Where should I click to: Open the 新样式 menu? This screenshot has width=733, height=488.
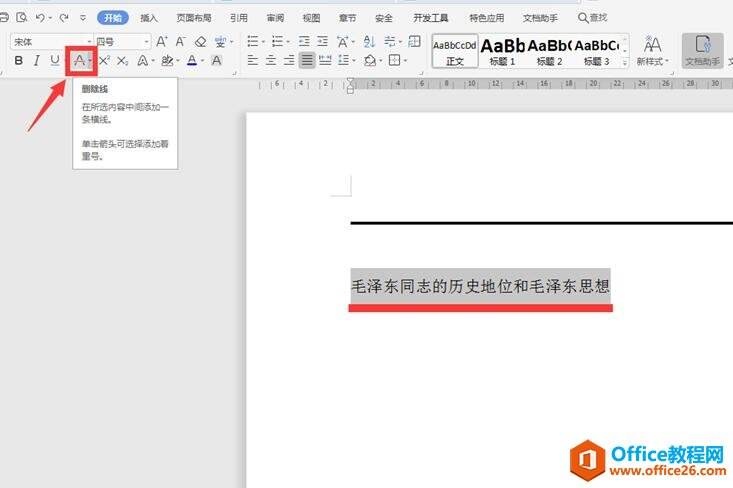(653, 51)
